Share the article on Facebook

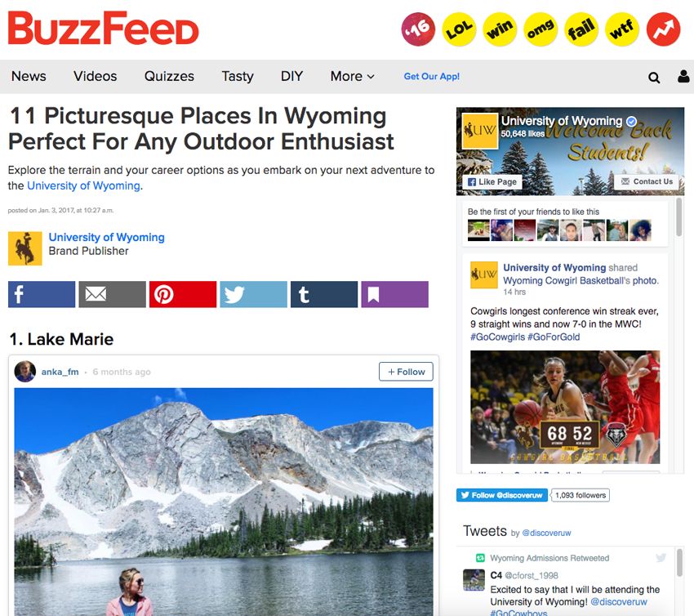coord(42,294)
